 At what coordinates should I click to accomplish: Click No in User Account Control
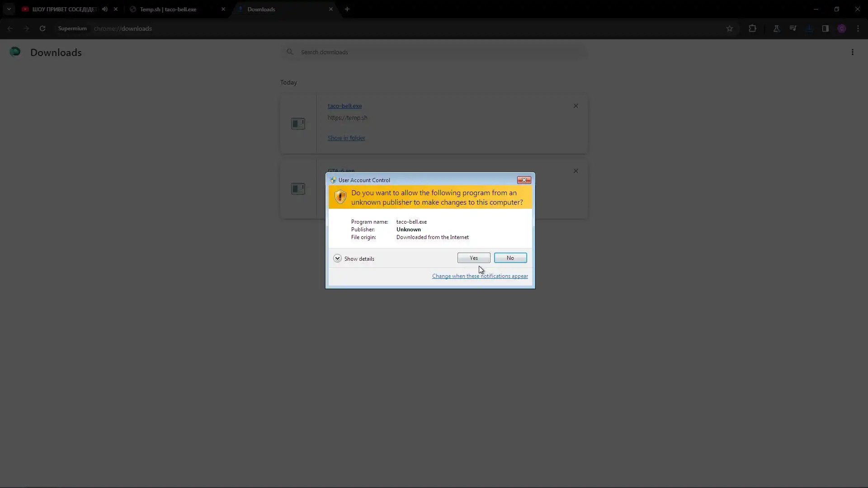point(510,258)
